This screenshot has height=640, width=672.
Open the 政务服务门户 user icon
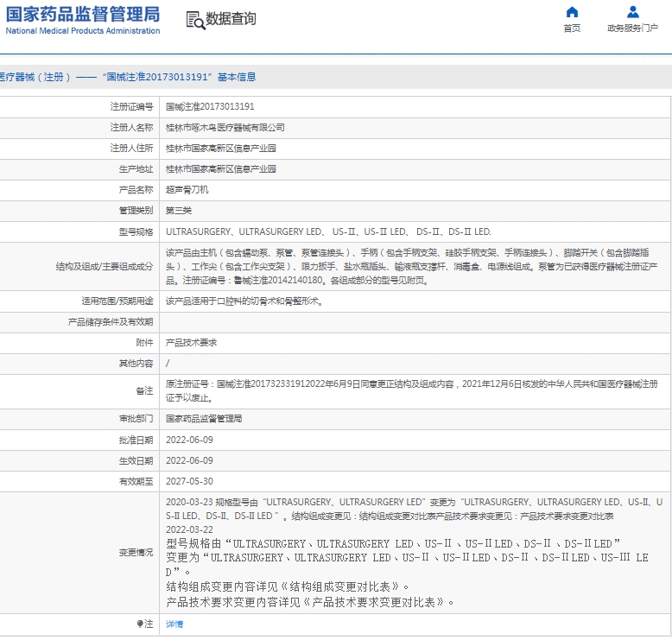632,12
